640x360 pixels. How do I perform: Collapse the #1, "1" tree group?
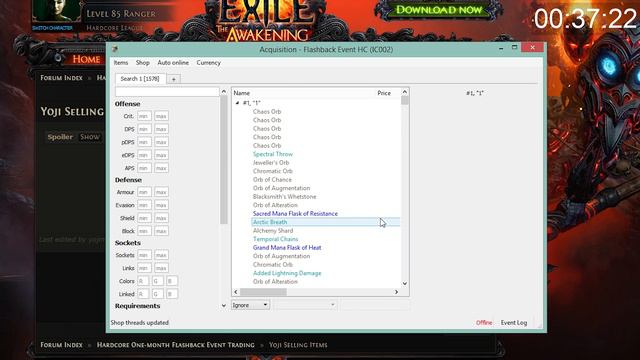click(237, 103)
